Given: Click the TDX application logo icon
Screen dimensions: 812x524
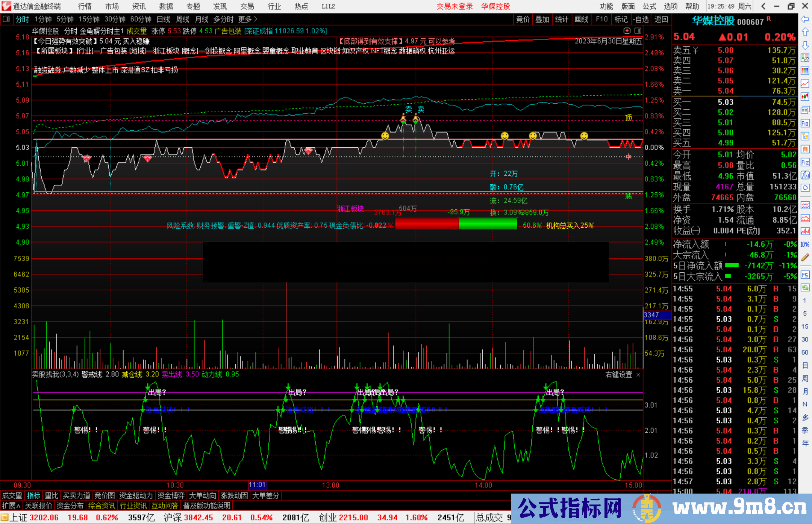Looking at the screenshot, I should click(6, 6).
